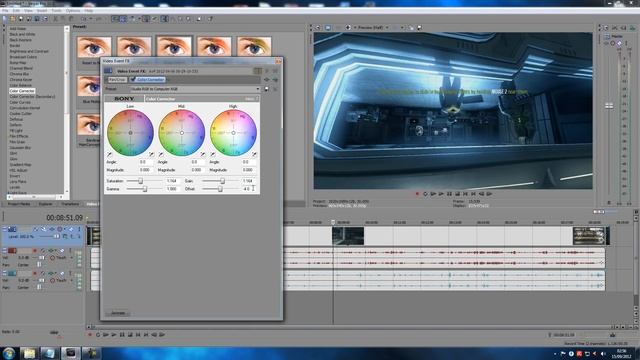This screenshot has width=640, height=360.
Task: Open the View menu
Action: click(28, 11)
